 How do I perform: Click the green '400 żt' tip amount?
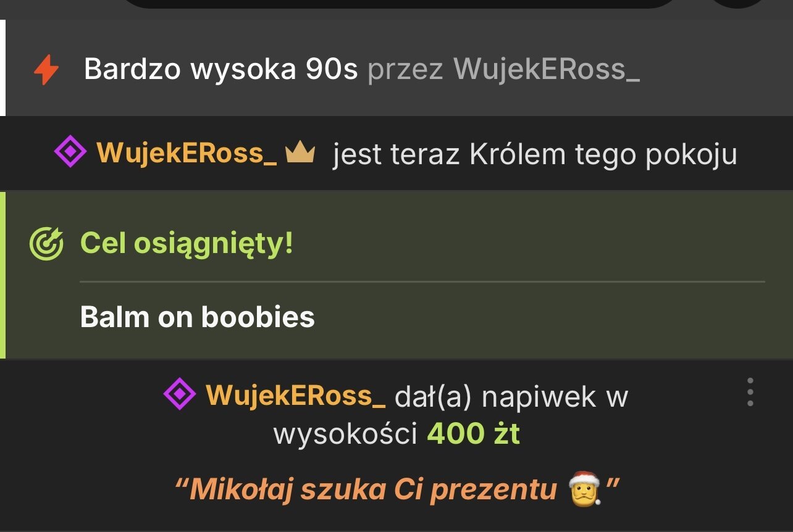pyautogui.click(x=474, y=434)
